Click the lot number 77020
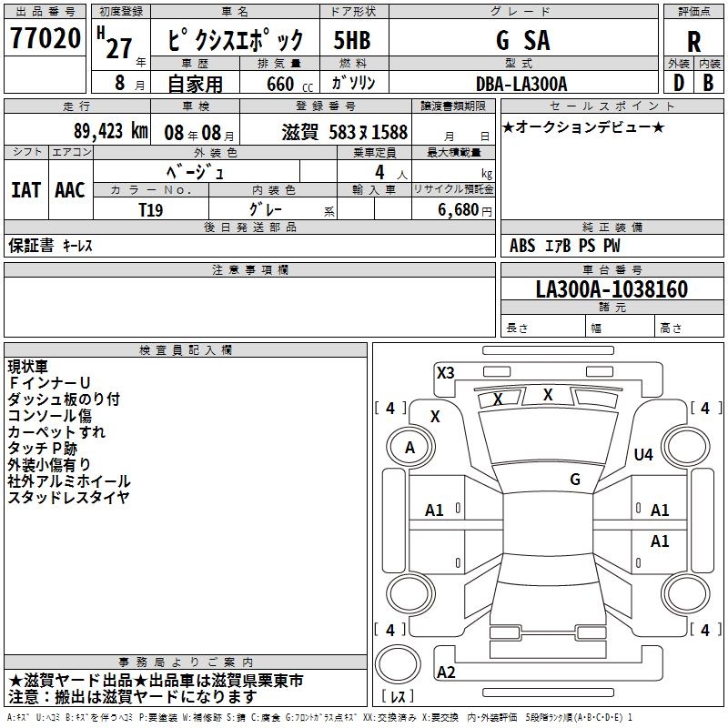This screenshot has height=728, width=728. tap(45, 38)
